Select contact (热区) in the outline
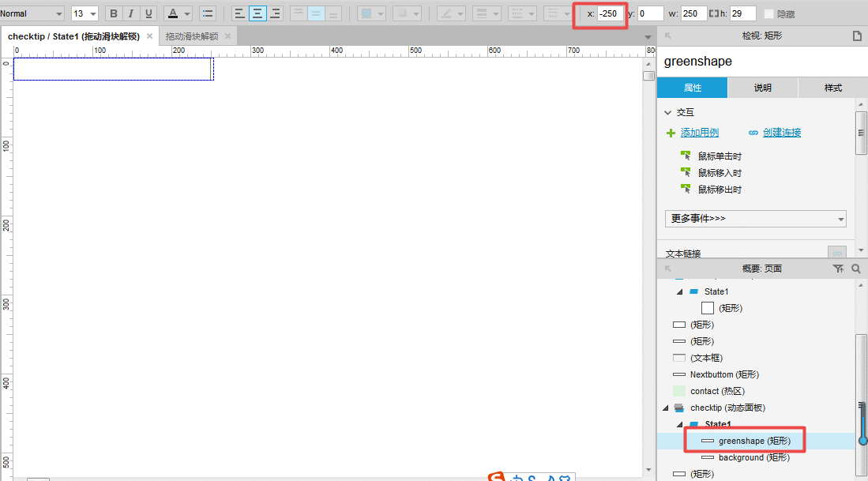 (x=717, y=391)
